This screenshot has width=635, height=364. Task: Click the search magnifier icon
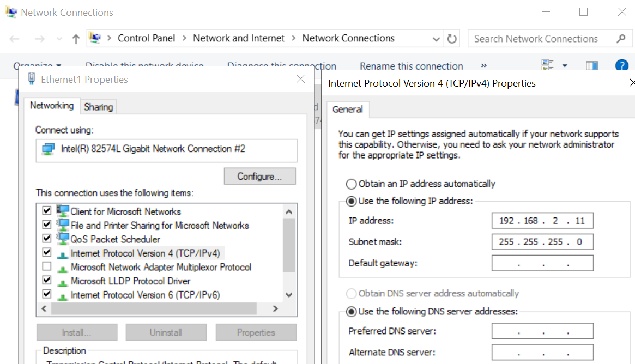coord(621,39)
